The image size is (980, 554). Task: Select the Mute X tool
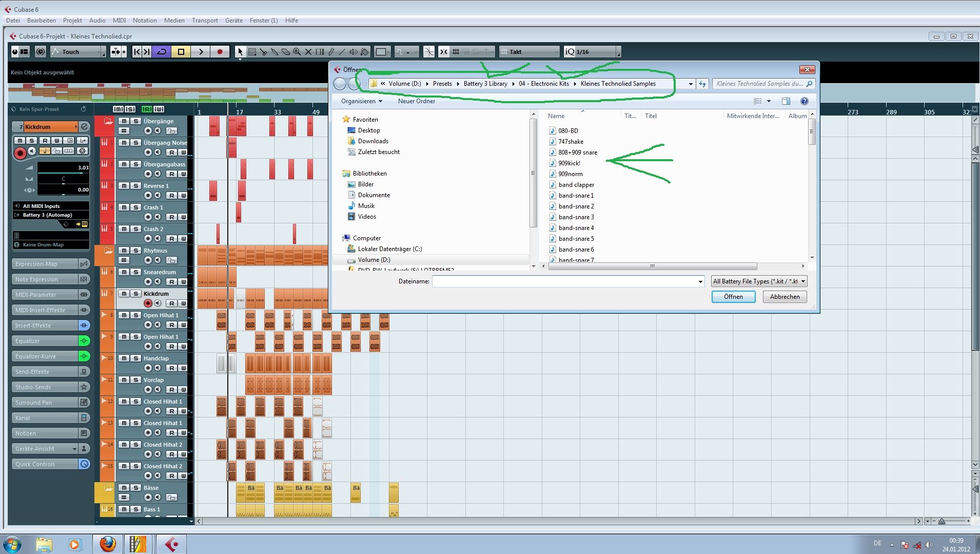pyautogui.click(x=308, y=52)
